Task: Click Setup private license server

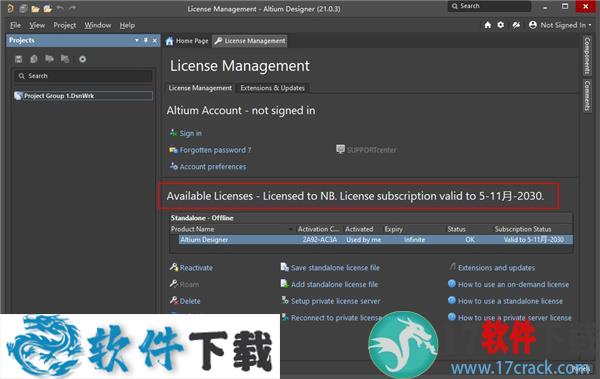Action: tap(336, 301)
